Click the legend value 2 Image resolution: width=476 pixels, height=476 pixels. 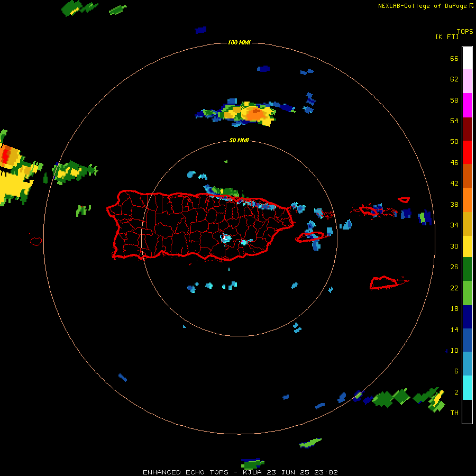point(456,392)
